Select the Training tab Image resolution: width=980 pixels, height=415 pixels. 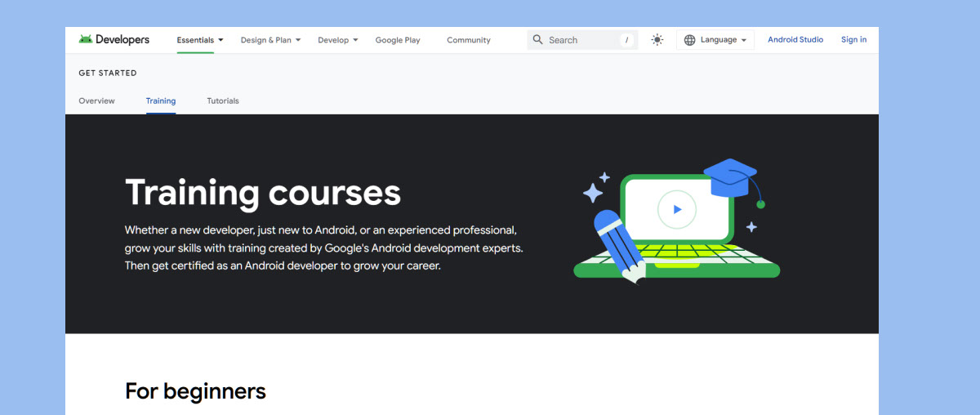tap(161, 101)
